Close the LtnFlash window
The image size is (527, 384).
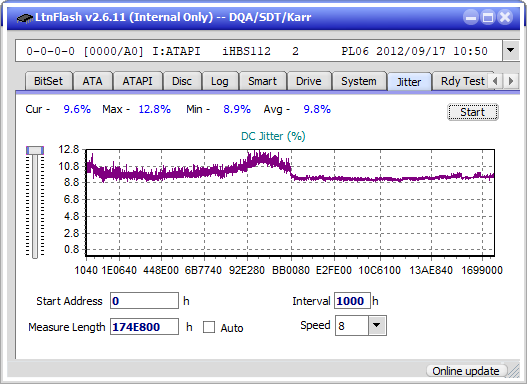pos(505,17)
